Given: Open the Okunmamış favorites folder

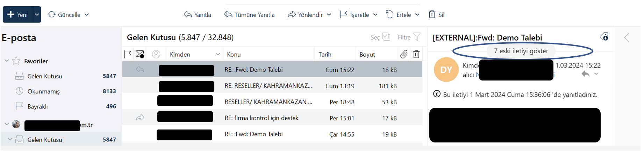Looking at the screenshot, I should click(43, 91).
